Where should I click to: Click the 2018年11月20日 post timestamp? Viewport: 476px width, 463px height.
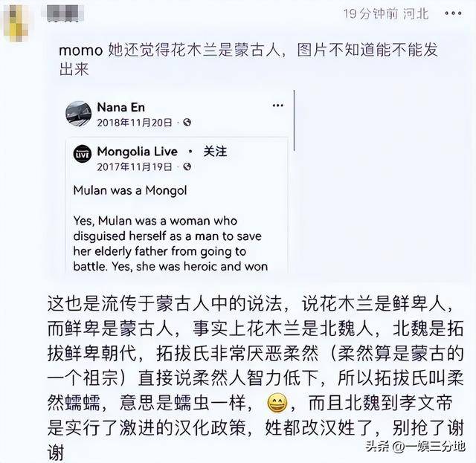[x=135, y=123]
